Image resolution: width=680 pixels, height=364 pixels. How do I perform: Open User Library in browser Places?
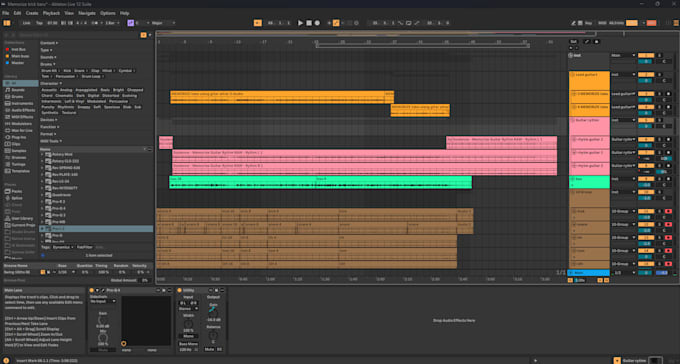(22, 218)
